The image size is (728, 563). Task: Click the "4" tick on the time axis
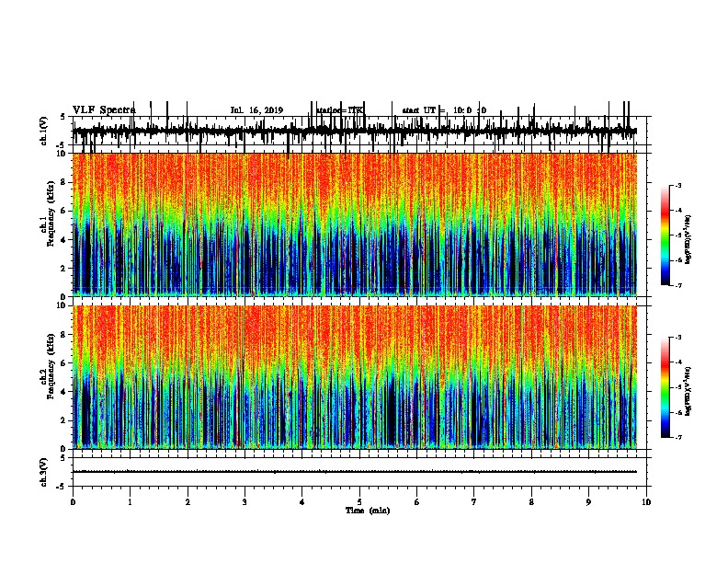302,502
